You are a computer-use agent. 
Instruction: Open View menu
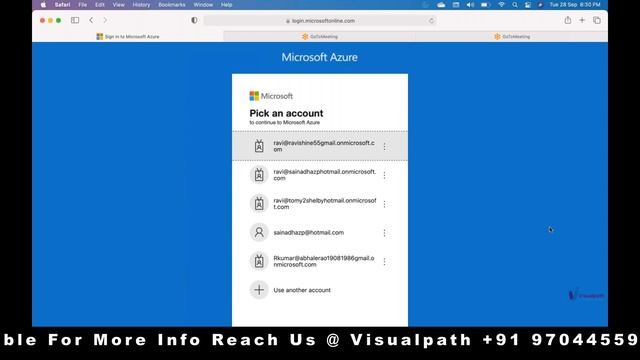118,5
